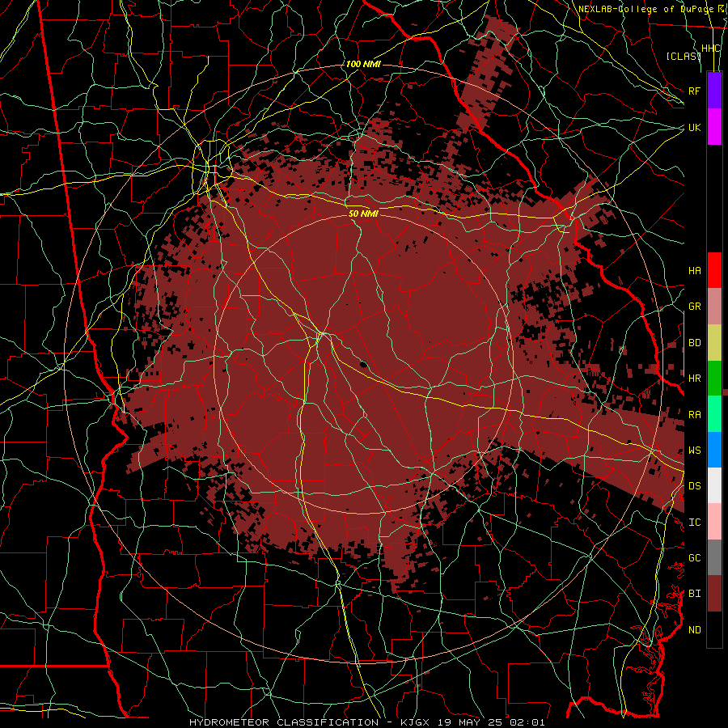Click the purple RF legend color block
728x728 pixels.
coord(714,91)
